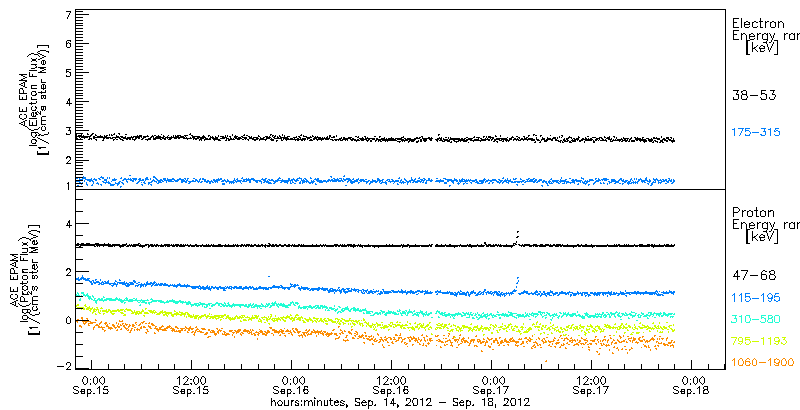Click the 47-68 proton energy legend label
The image size is (800, 410).
(x=754, y=276)
